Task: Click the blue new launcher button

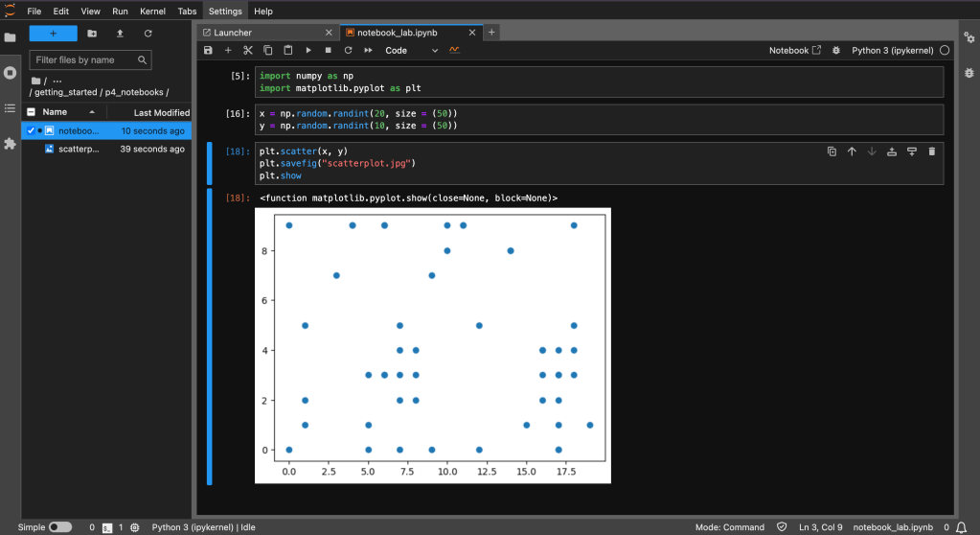Action: point(53,34)
